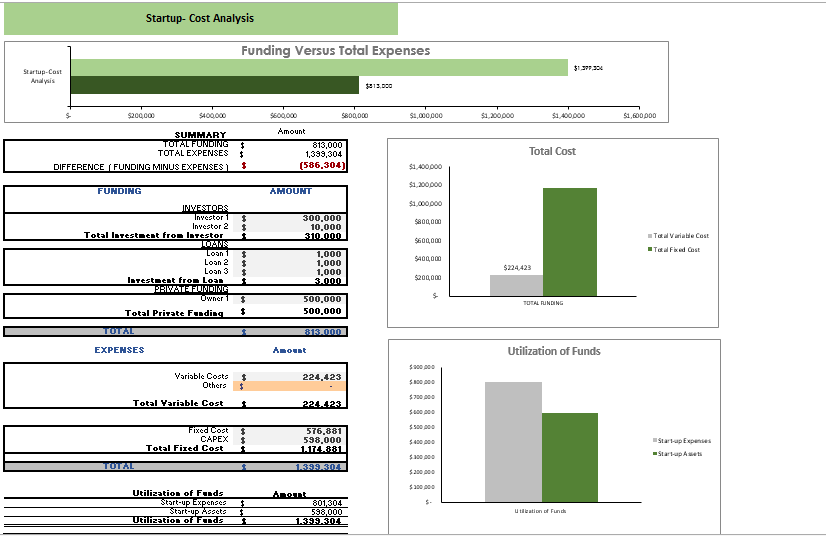
Task: Click the blue EXPENSES header
Action: 119,350
